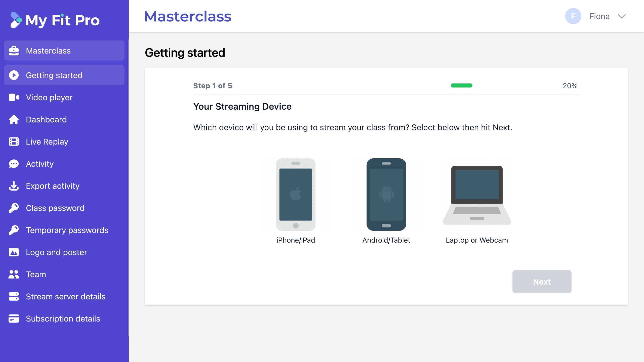Image resolution: width=644 pixels, height=362 pixels.
Task: Click the Stream server details sidebar item
Action: point(65,296)
